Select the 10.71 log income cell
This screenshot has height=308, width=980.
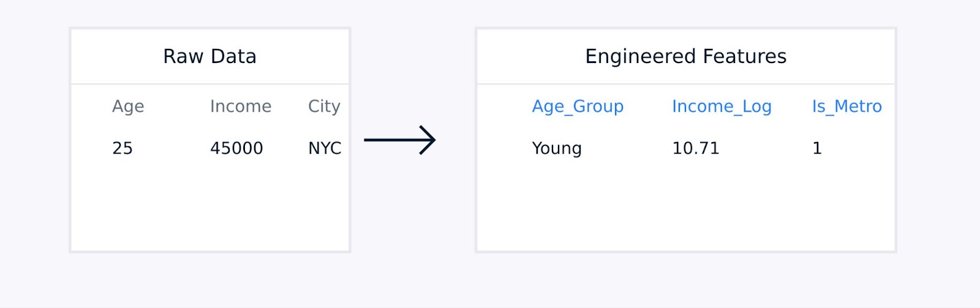point(696,148)
